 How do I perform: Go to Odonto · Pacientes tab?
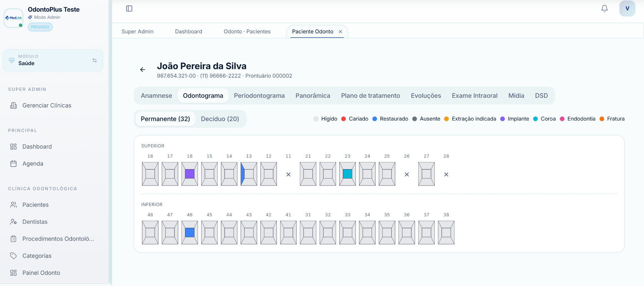pos(247,31)
